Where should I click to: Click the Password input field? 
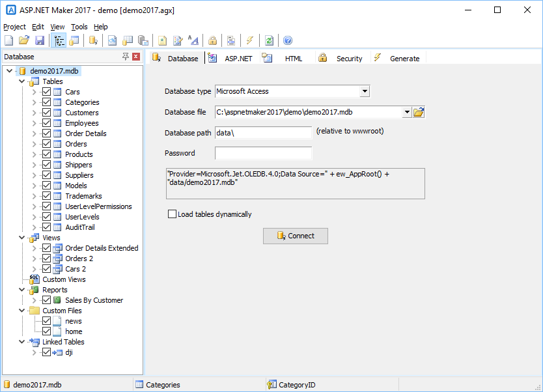[263, 153]
